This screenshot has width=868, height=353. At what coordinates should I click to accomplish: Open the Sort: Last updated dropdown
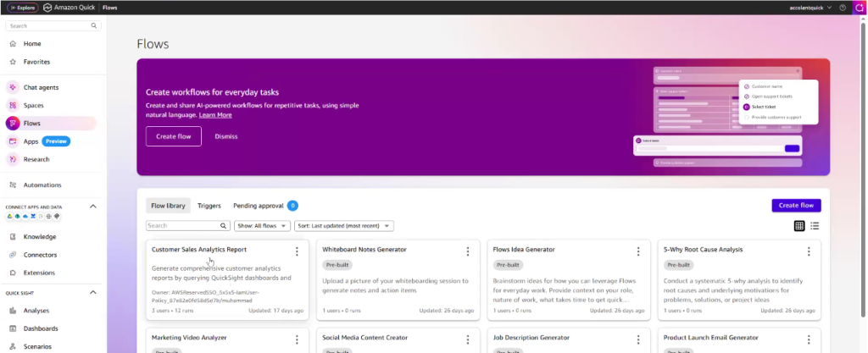(344, 226)
